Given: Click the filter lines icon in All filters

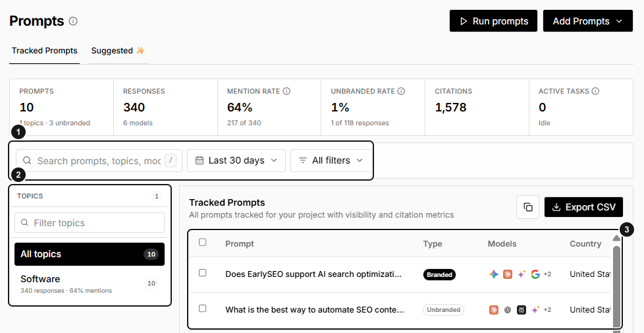Looking at the screenshot, I should (303, 160).
